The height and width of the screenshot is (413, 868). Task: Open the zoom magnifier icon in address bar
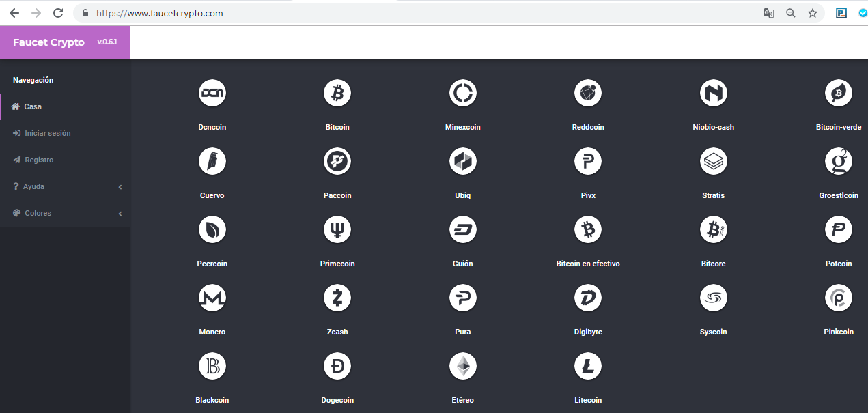[791, 13]
